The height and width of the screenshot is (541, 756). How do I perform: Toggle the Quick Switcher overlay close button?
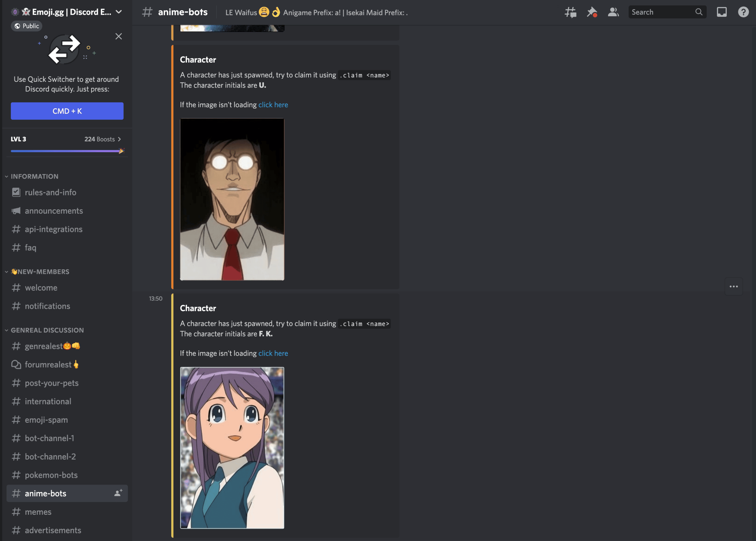(118, 37)
